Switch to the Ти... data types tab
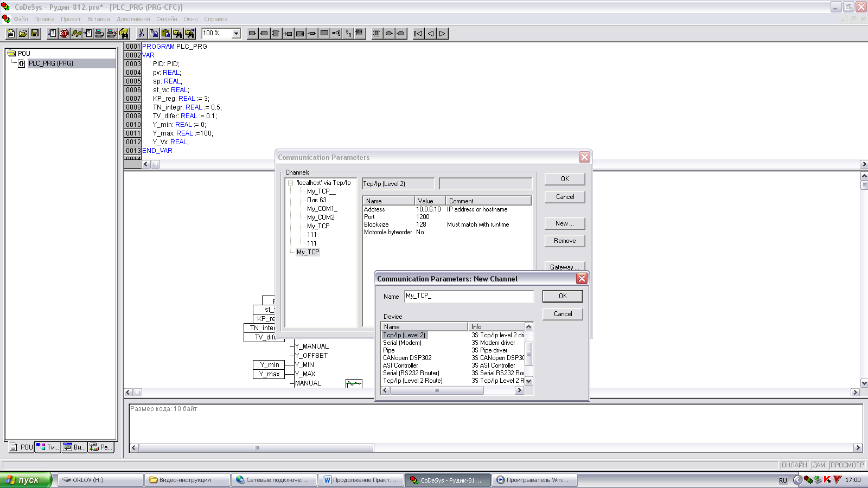Image resolution: width=868 pixels, height=488 pixels. pyautogui.click(x=48, y=447)
